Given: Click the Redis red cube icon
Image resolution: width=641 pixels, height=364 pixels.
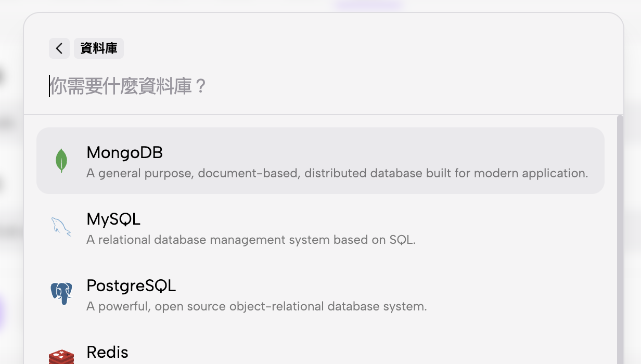Looking at the screenshot, I should 61,356.
